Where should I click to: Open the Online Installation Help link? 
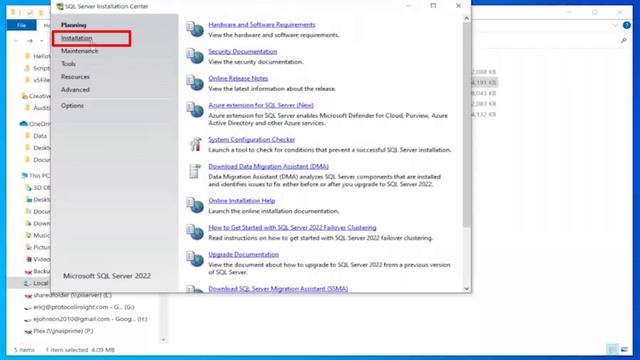pyautogui.click(x=242, y=201)
